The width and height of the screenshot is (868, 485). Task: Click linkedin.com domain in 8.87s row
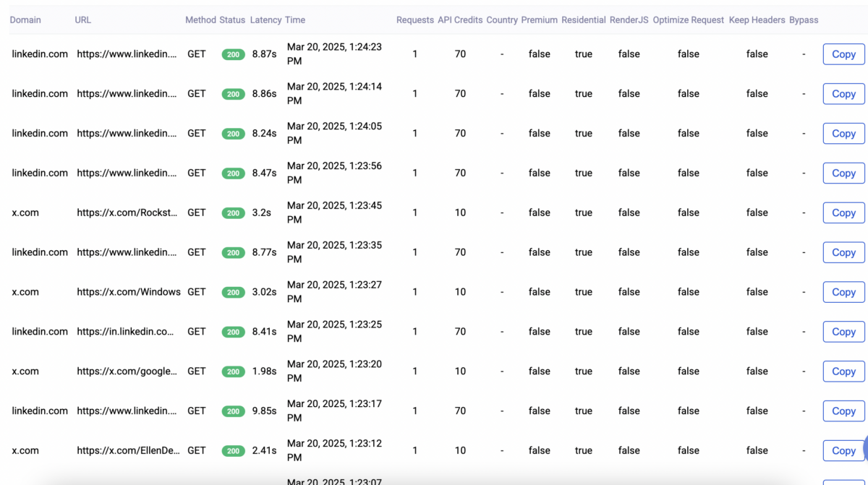(40, 54)
